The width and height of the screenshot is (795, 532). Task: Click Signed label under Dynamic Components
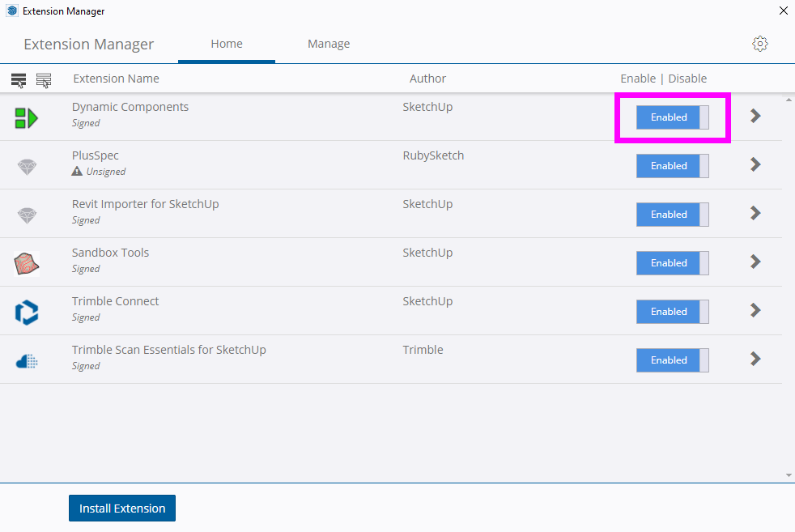coord(86,123)
